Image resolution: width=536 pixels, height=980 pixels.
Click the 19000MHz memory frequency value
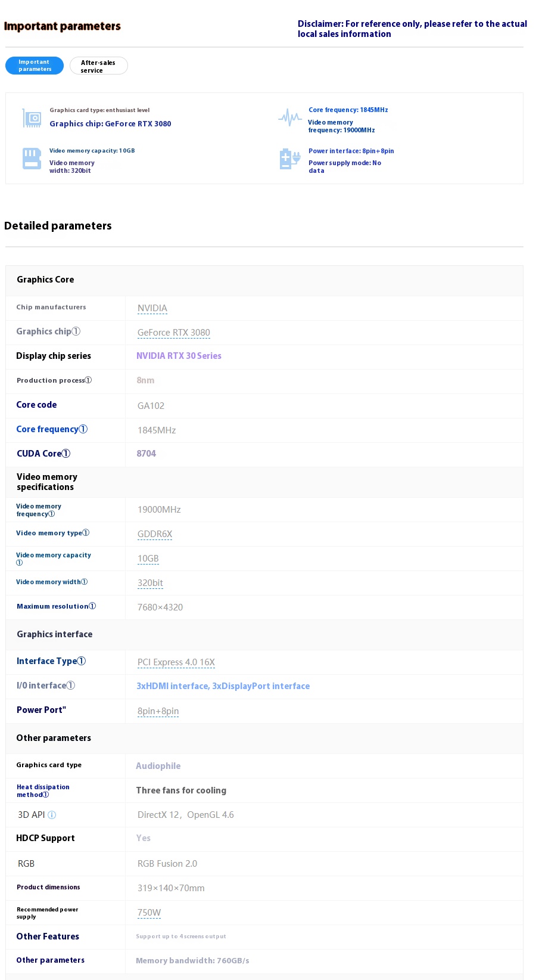pos(159,510)
